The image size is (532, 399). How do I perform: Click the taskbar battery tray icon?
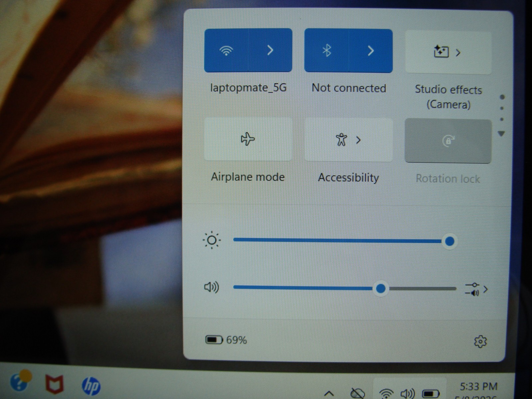(431, 394)
